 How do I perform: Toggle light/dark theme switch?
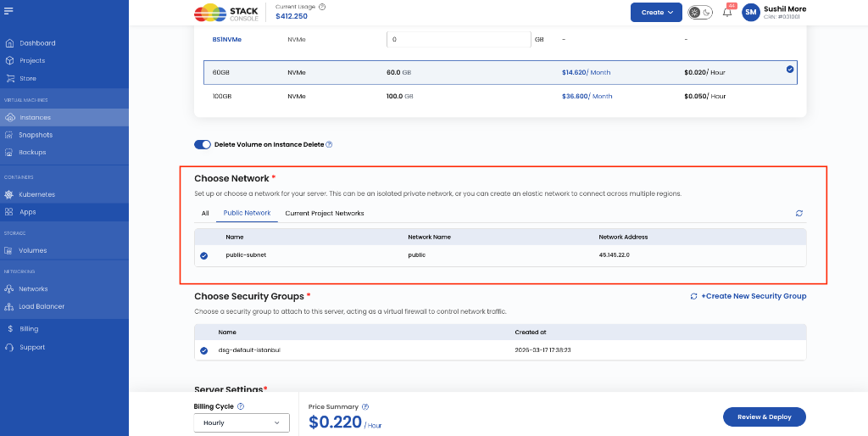(699, 12)
